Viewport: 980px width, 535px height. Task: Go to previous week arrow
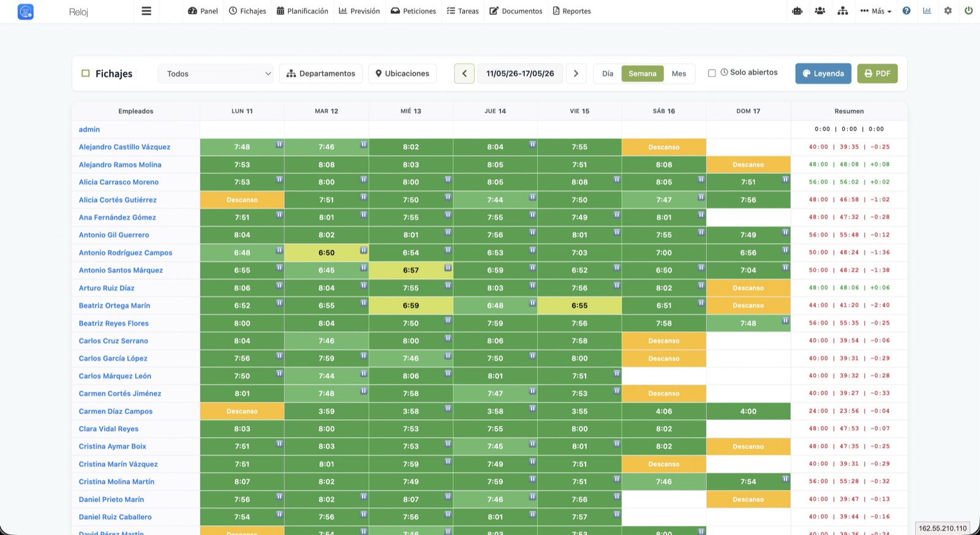click(464, 73)
